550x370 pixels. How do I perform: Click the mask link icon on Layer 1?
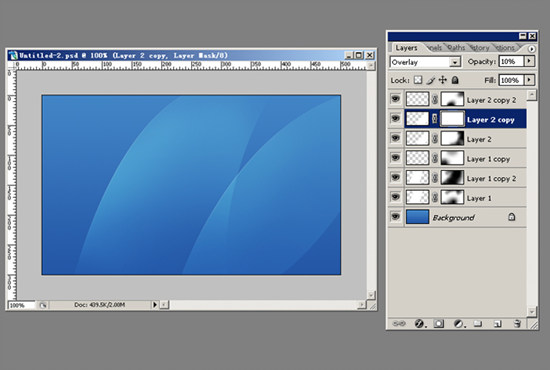click(x=435, y=197)
